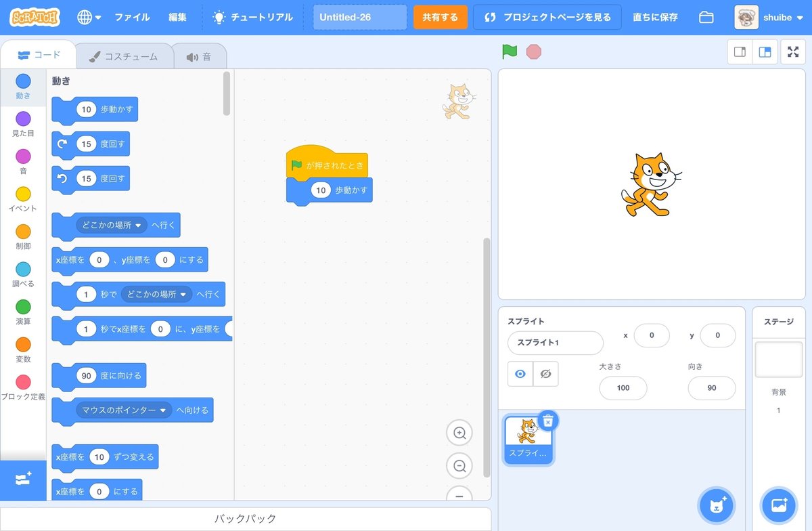Click the 大きさ size field 100
Screen dimensions: 812x531
tap(623, 388)
